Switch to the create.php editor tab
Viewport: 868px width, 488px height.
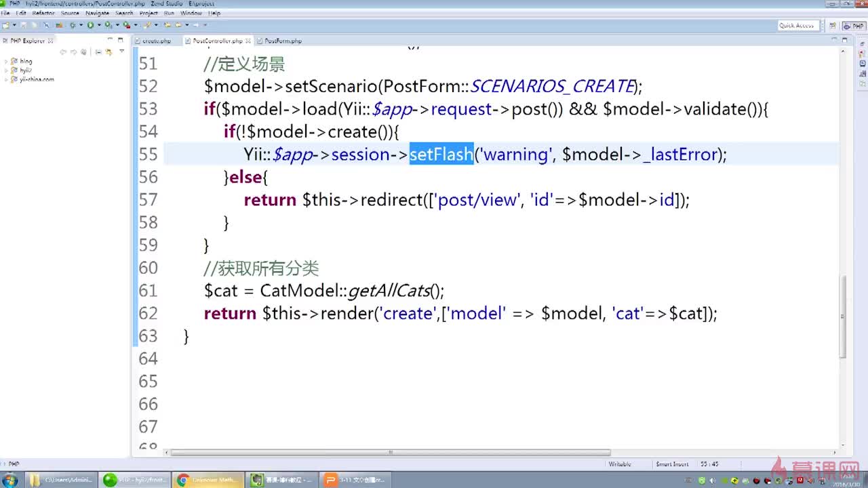pos(156,41)
